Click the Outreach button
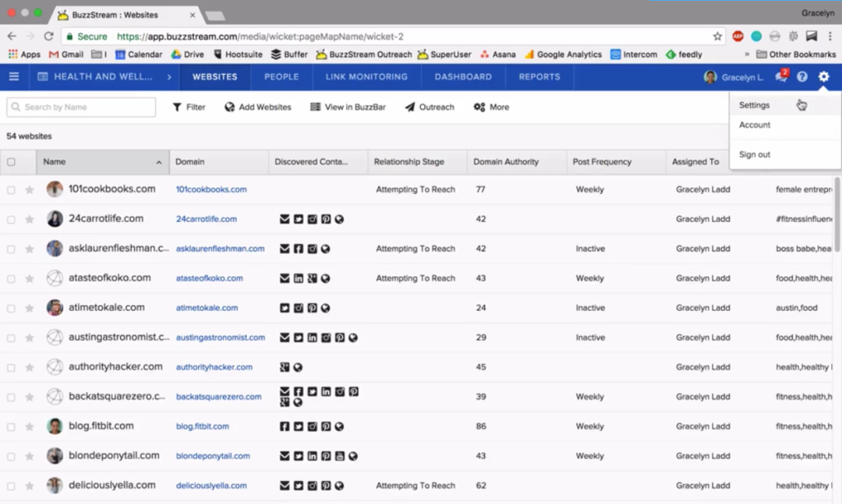This screenshot has height=504, width=842. click(429, 108)
